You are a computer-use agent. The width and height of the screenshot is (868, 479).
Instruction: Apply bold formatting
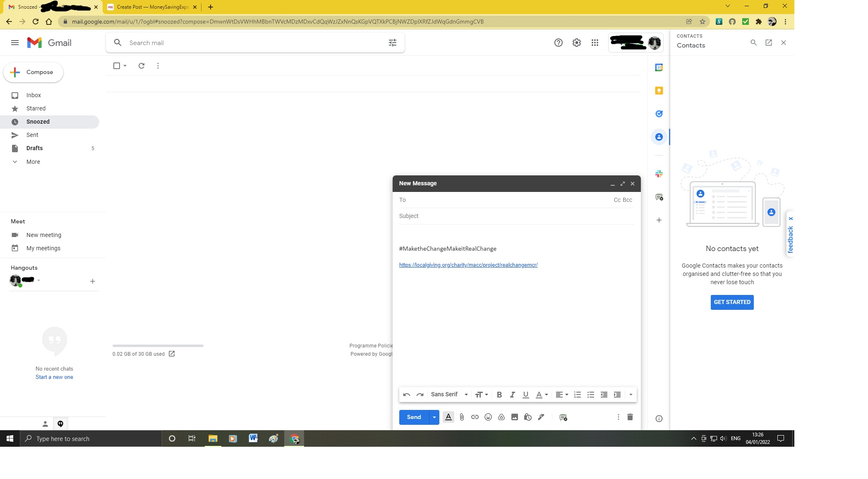click(x=499, y=395)
